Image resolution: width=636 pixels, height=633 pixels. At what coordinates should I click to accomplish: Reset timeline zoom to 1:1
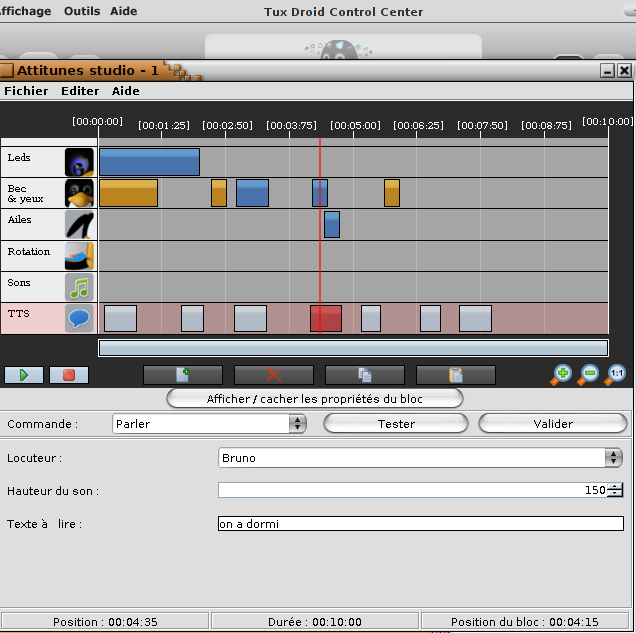[616, 374]
